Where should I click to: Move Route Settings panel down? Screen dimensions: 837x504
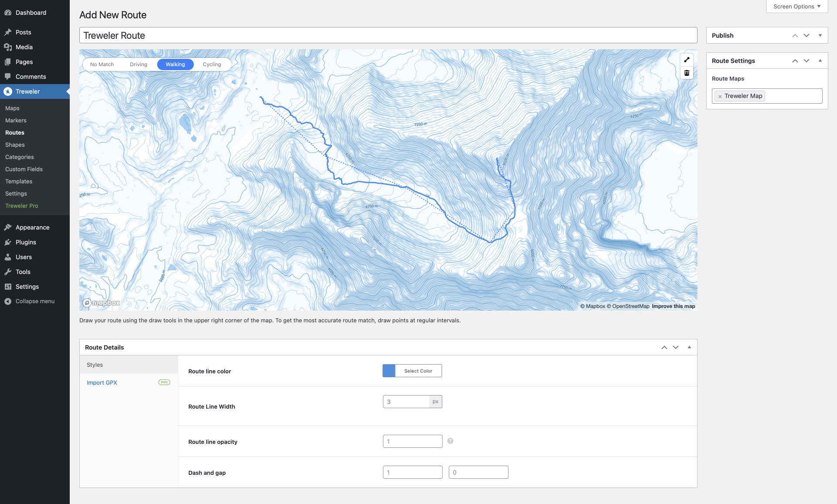pos(806,61)
